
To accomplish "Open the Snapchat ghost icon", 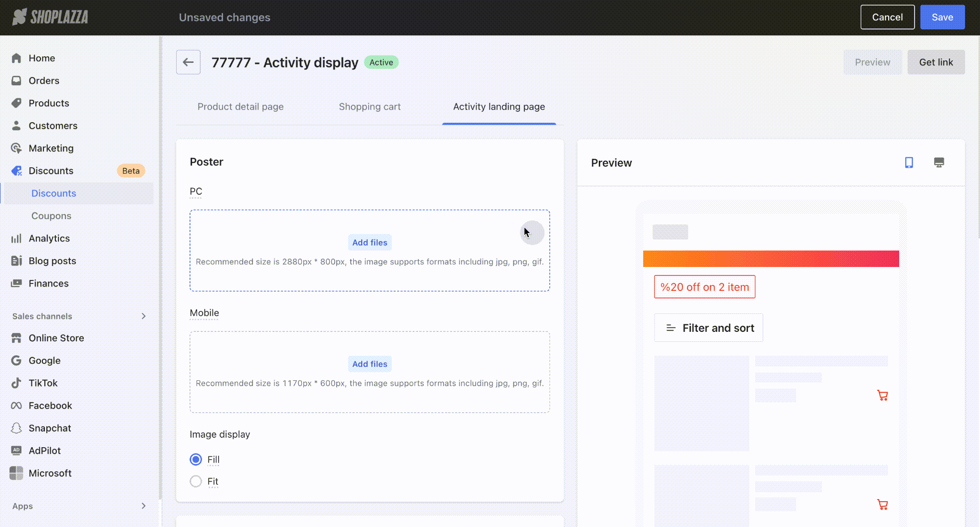I will point(16,428).
